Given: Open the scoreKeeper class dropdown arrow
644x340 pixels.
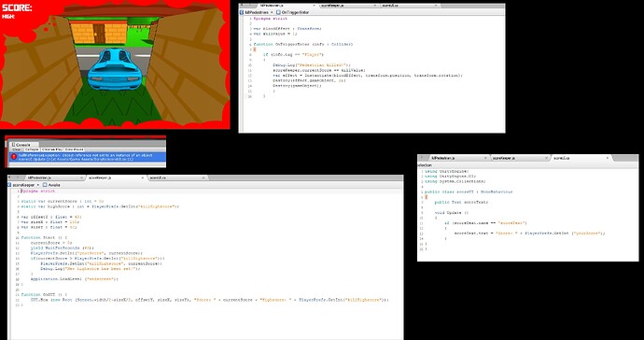Looking at the screenshot, I should [x=38, y=185].
